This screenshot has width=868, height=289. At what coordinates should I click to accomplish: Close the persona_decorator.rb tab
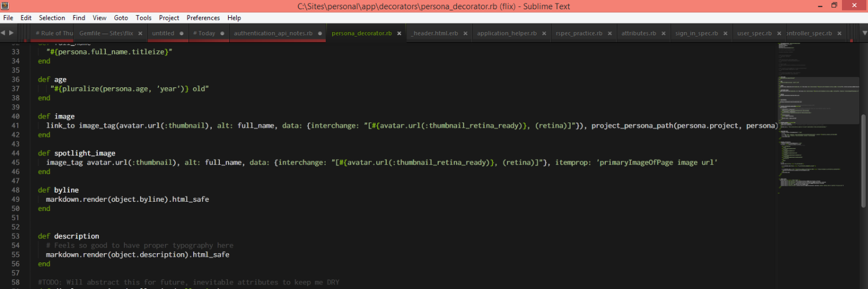[399, 33]
